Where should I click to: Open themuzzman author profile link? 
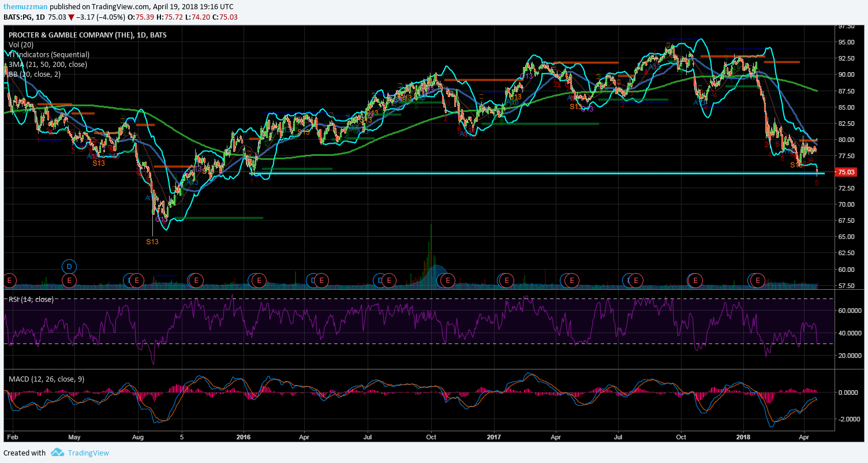[x=25, y=7]
